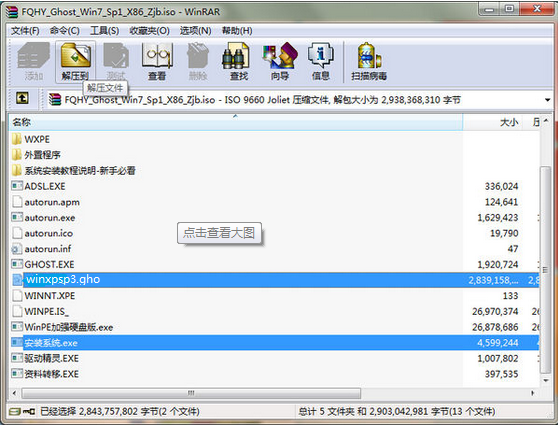
Task: Select the 系统安装教程说明-新手必看 folder icon
Action: [17, 170]
